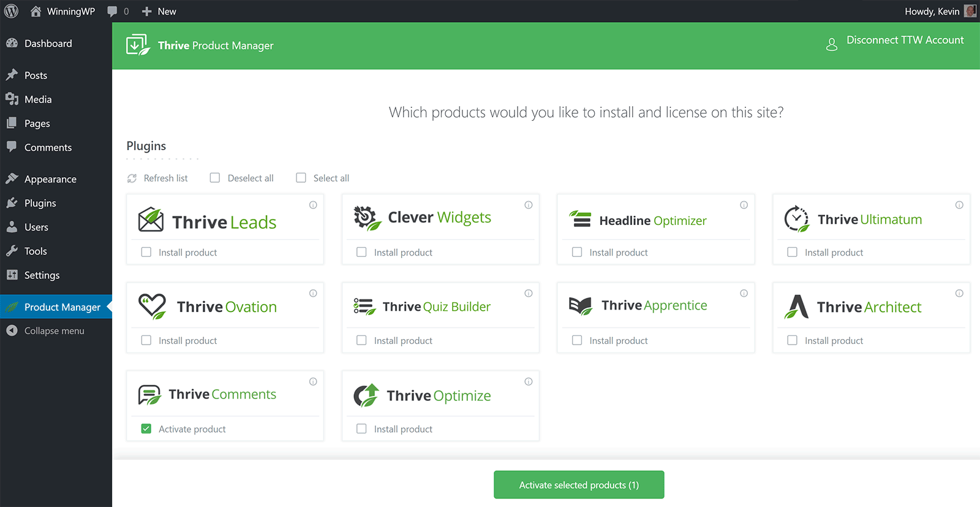
Task: Click the user icon beside Disconnect TTW Account
Action: click(832, 45)
